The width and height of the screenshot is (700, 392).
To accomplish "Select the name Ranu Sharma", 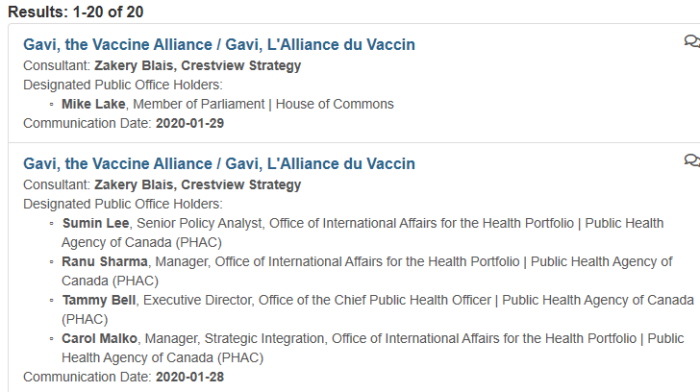I will [x=104, y=262].
